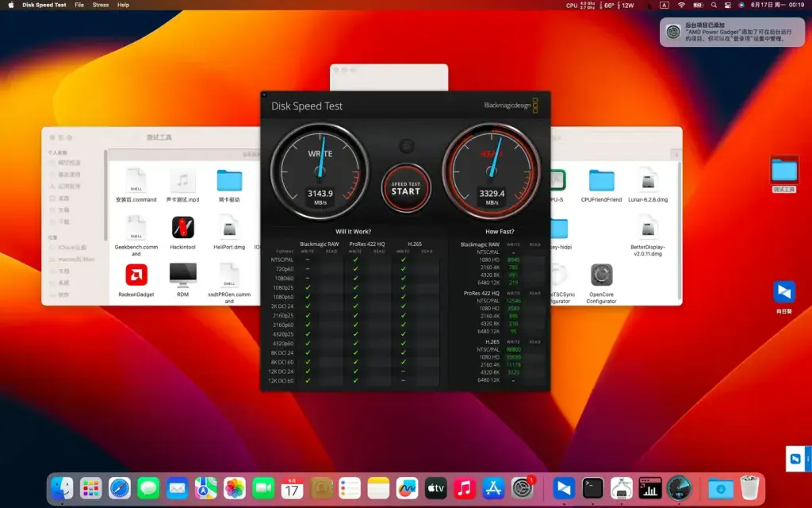
Task: Open Freeform from the Dock
Action: (407, 488)
